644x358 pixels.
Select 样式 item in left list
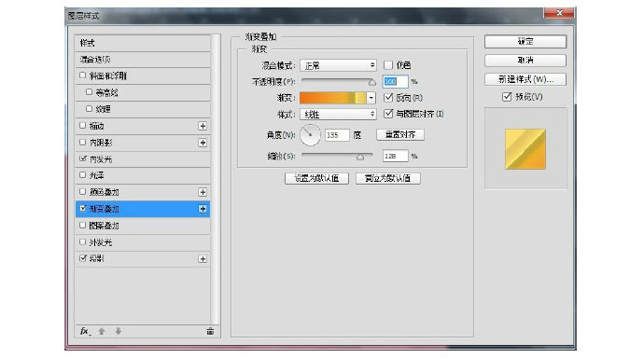[x=143, y=43]
